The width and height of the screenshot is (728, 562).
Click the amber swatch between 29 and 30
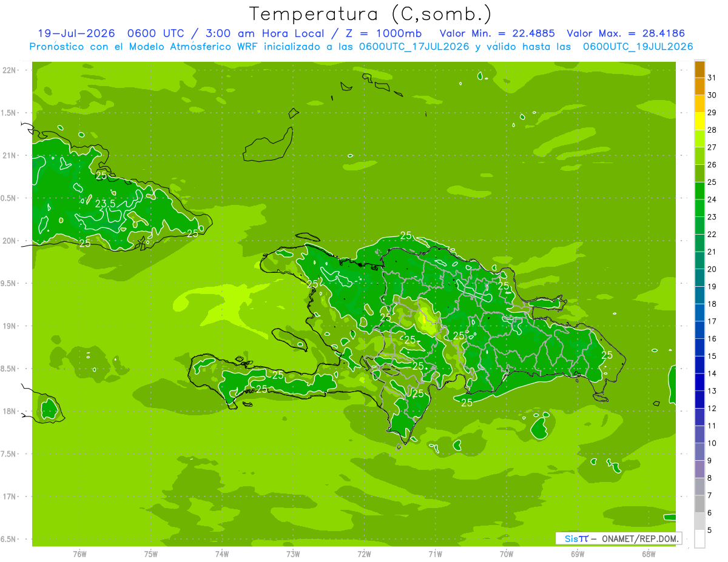click(699, 104)
